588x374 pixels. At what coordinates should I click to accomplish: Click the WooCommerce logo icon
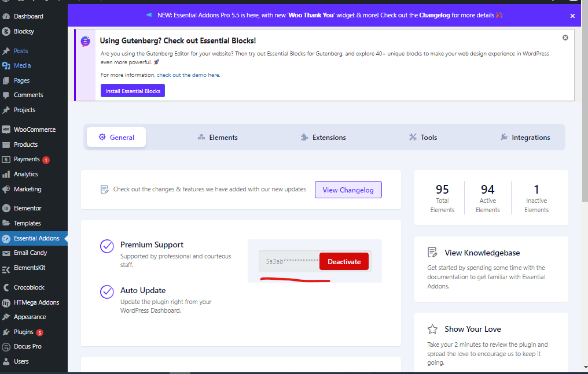[6, 129]
